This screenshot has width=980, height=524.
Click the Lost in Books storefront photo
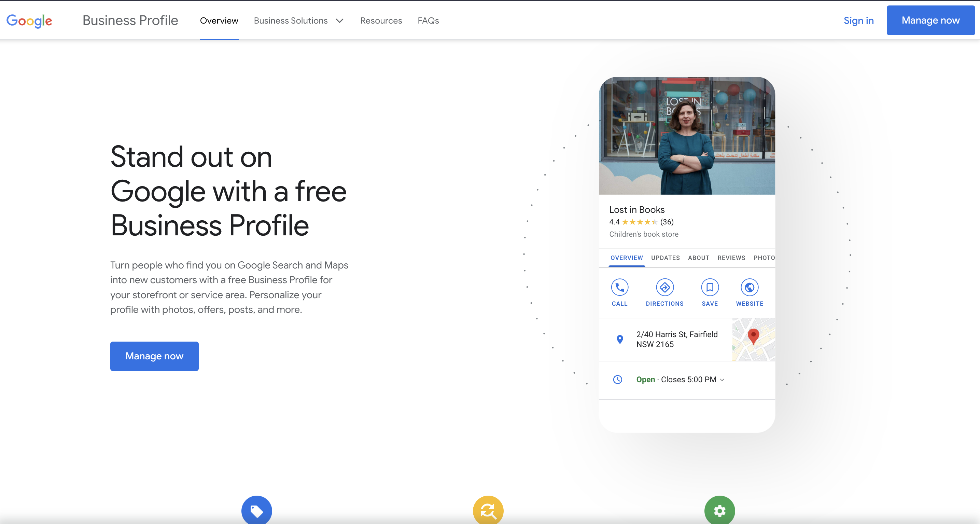[687, 136]
